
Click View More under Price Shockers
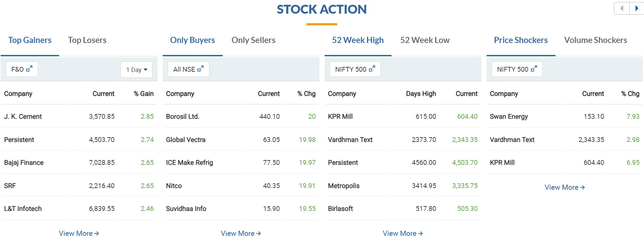(564, 187)
